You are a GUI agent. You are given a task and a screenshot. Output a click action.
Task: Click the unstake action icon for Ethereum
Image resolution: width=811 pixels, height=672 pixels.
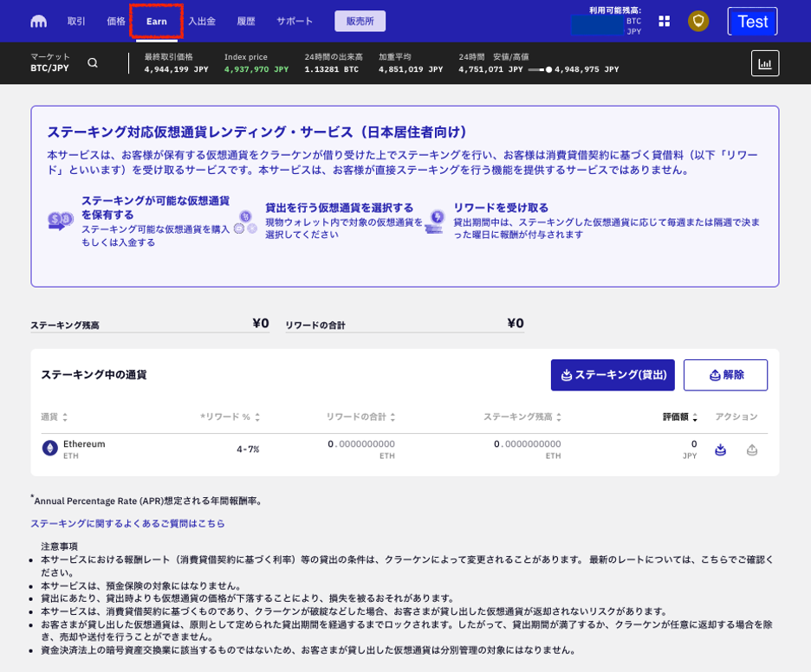point(751,449)
